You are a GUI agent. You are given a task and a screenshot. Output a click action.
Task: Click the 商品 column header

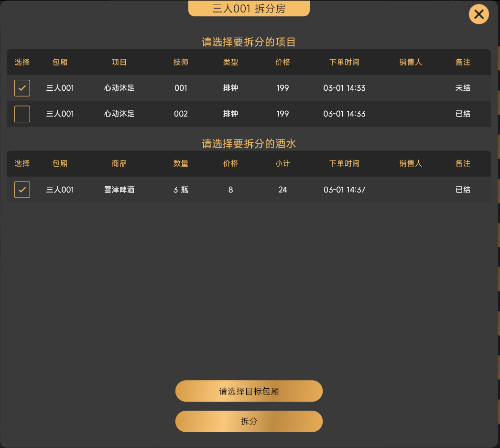point(119,163)
